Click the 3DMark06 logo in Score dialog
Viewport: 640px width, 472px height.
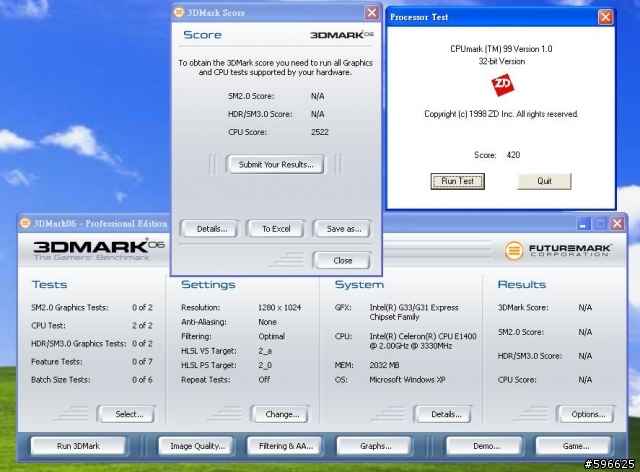(x=342, y=35)
